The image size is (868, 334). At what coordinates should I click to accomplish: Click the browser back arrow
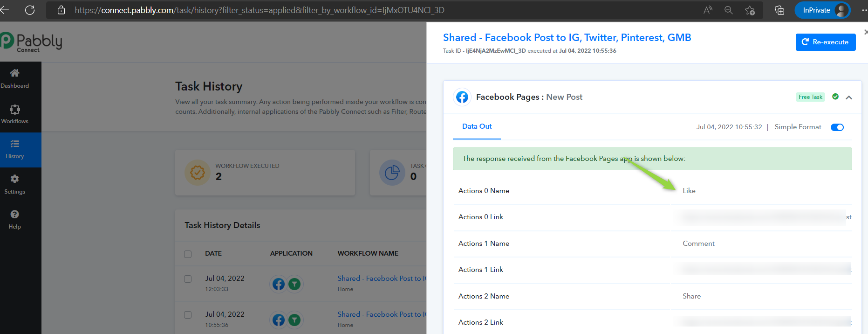point(5,10)
